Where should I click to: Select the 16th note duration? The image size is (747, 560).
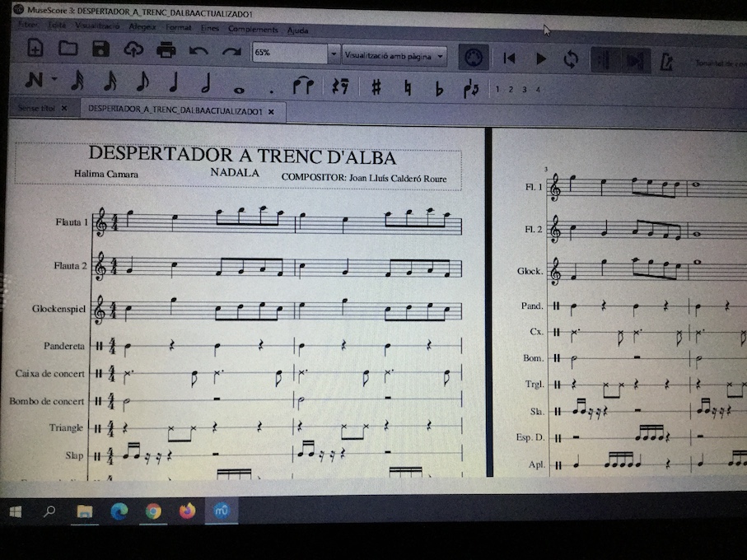pos(110,81)
